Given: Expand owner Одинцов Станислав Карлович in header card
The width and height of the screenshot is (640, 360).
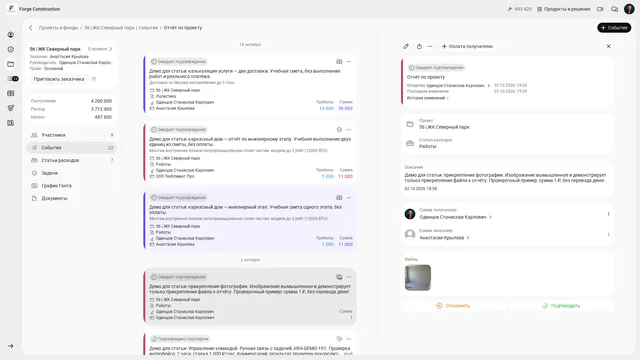Looking at the screenshot, I should pos(489,86).
